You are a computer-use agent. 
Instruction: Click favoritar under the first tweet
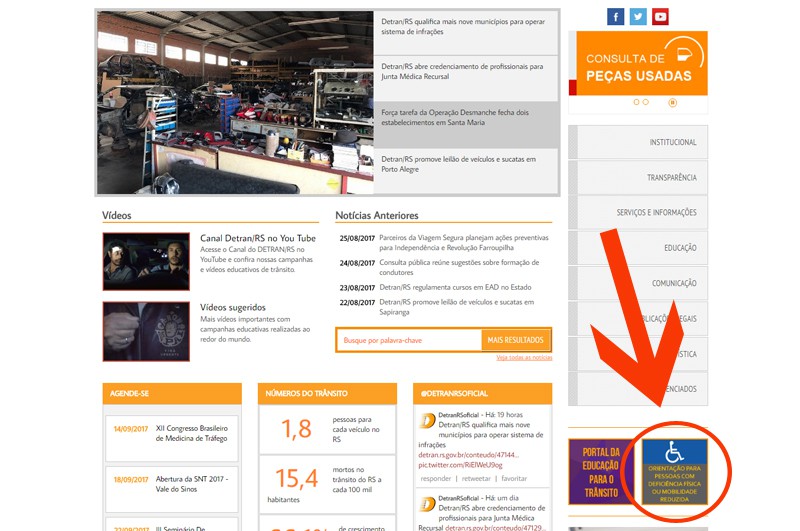514,478
